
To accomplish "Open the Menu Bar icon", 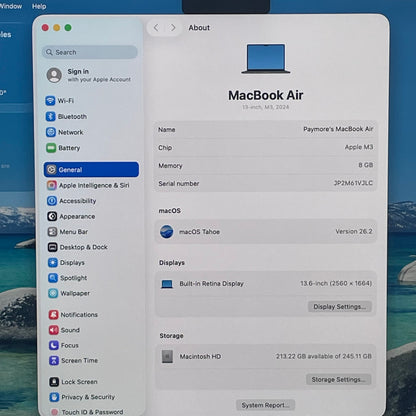I will click(x=52, y=232).
